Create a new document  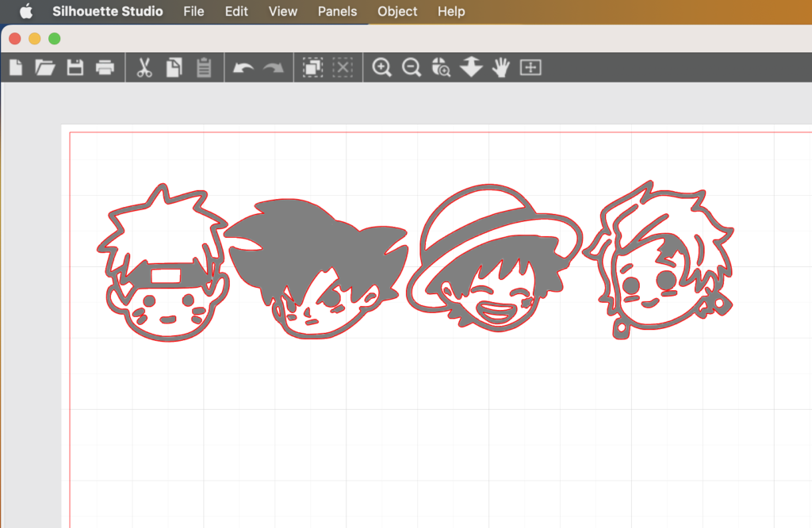click(15, 67)
